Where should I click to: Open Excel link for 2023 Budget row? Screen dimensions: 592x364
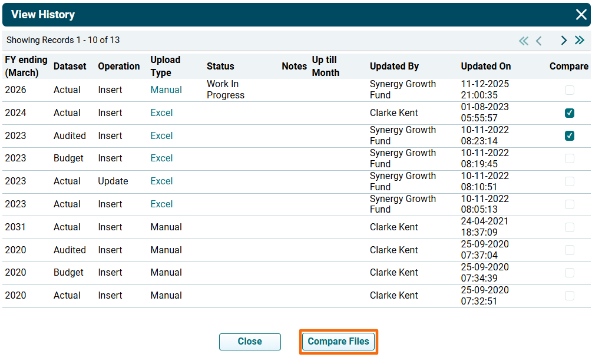pos(161,158)
